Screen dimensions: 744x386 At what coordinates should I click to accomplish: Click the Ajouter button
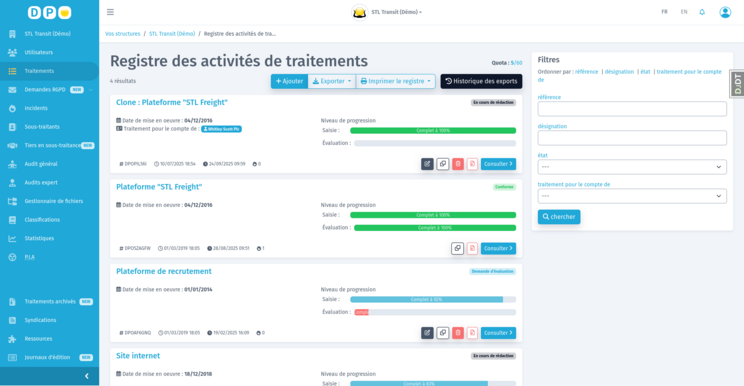click(289, 81)
